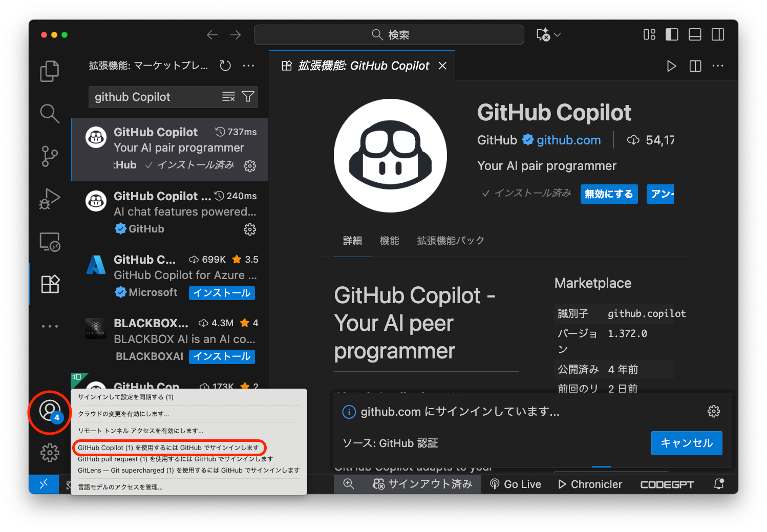Open the github.com publisher link

tap(568, 140)
